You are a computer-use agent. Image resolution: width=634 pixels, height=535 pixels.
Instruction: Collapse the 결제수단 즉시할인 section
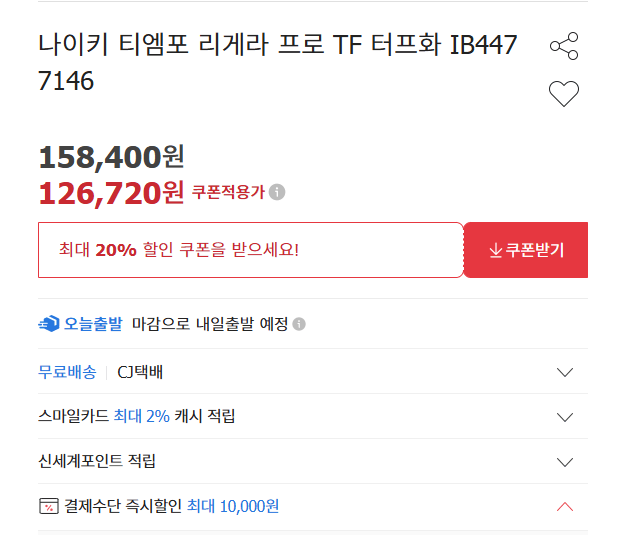pyautogui.click(x=564, y=507)
